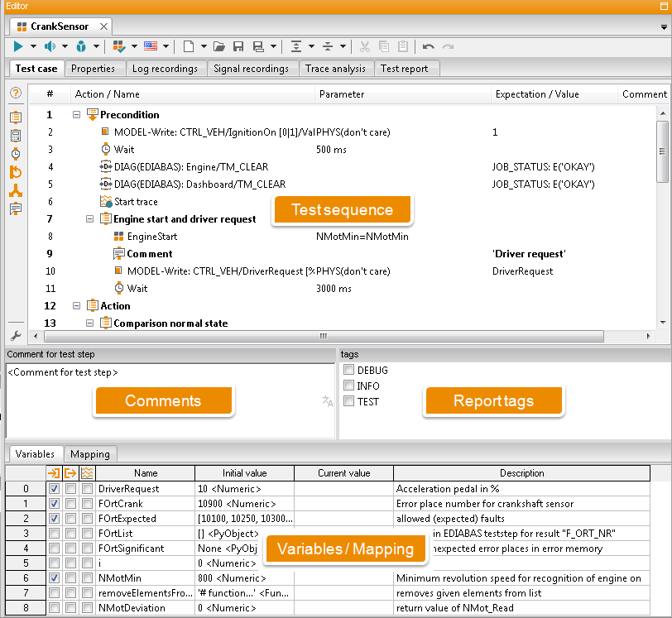This screenshot has width=672, height=618.
Task: Uncheck input parameter box for DriverRequest
Action: point(54,489)
